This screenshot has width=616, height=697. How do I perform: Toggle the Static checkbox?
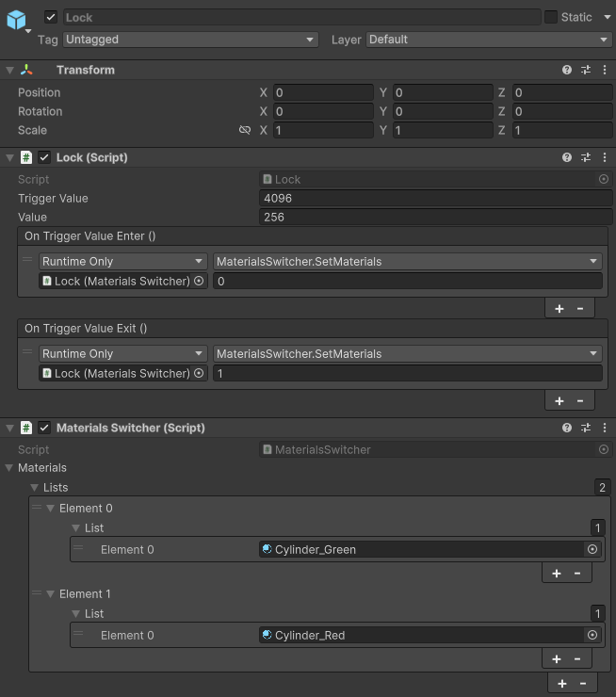[551, 17]
